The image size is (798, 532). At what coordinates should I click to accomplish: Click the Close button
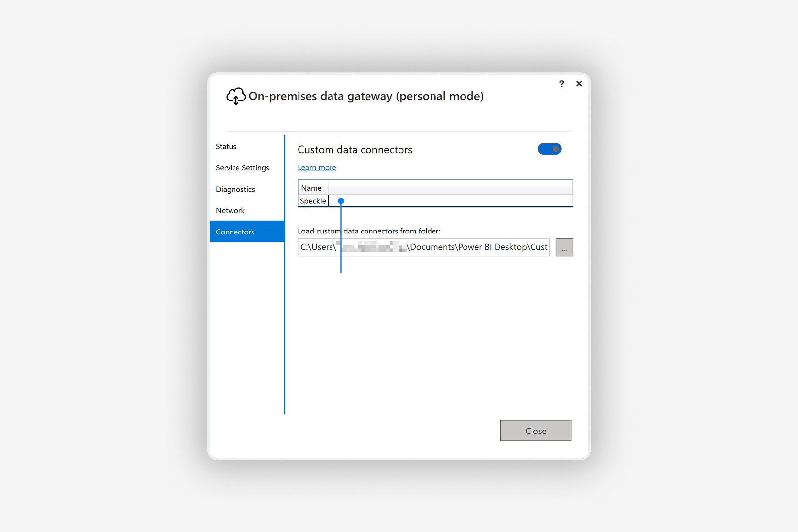536,431
